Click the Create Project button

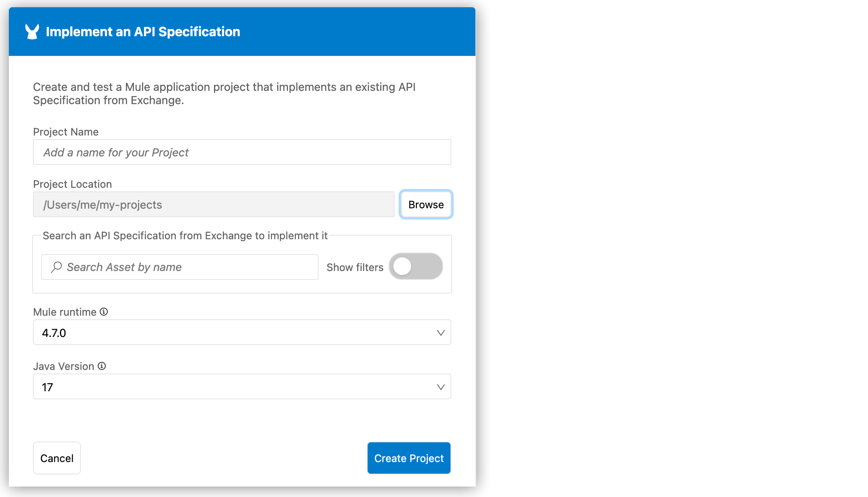click(408, 458)
